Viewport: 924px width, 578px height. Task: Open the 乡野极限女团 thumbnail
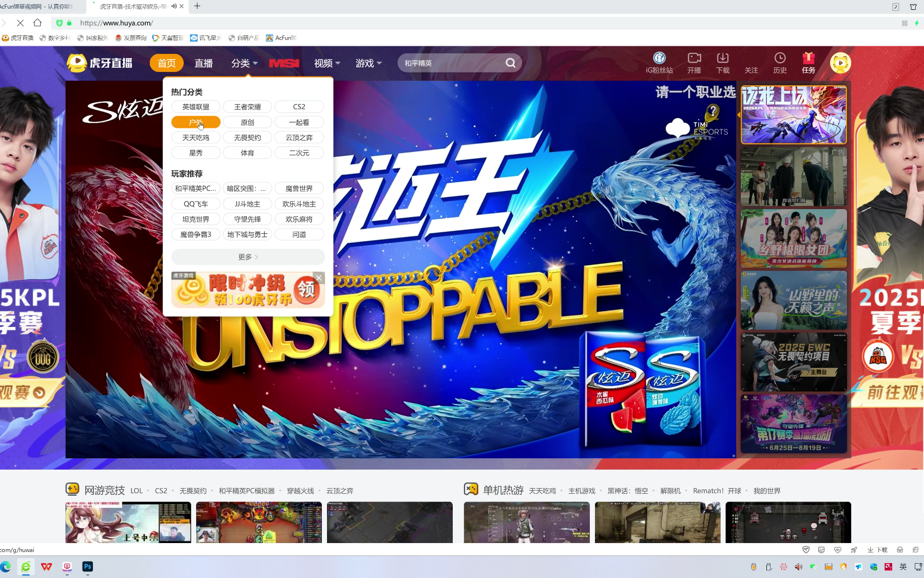[x=794, y=238]
